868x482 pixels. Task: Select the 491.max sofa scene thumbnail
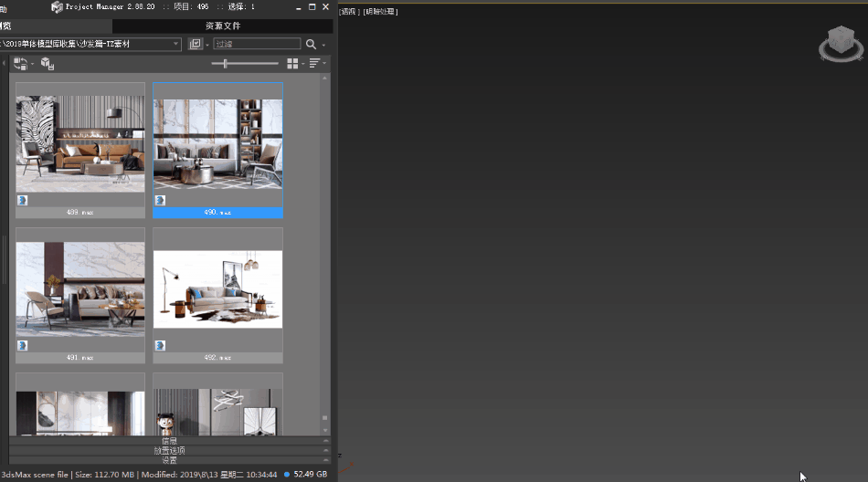(x=80, y=289)
